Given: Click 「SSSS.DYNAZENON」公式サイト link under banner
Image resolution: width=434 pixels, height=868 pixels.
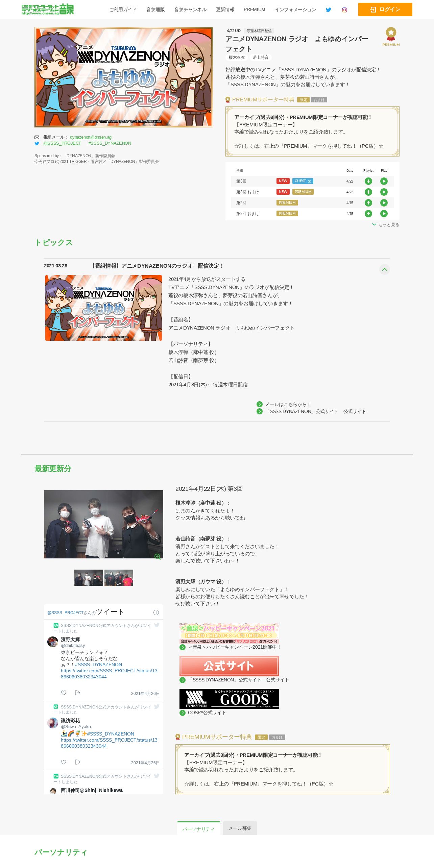Looking at the screenshot, I should point(238,680).
